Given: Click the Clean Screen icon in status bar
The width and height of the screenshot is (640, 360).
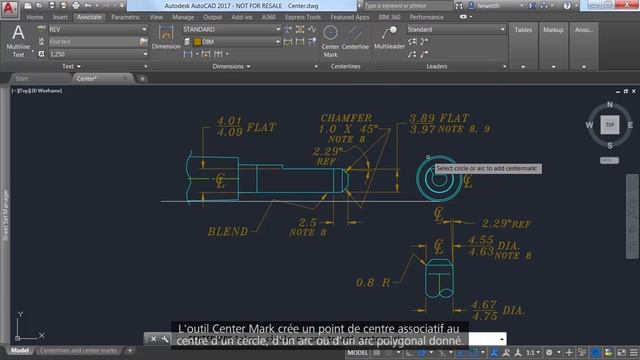Looking at the screenshot, I should [x=621, y=353].
